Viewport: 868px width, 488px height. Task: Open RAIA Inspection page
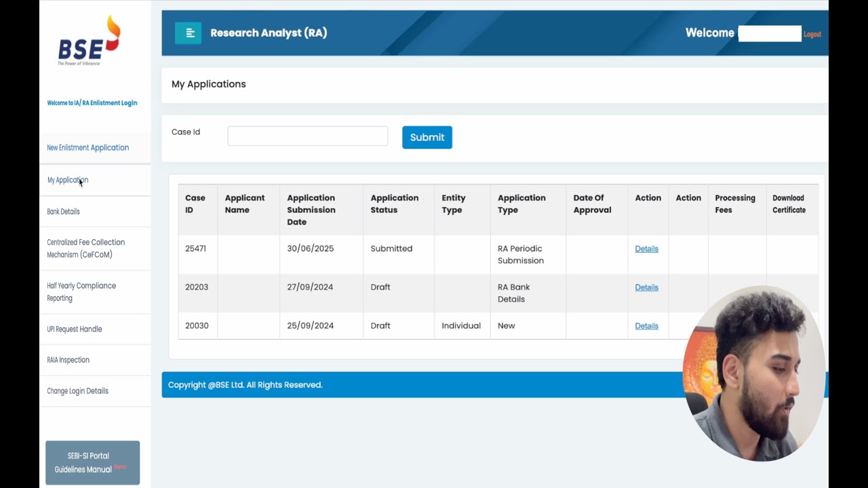point(68,360)
